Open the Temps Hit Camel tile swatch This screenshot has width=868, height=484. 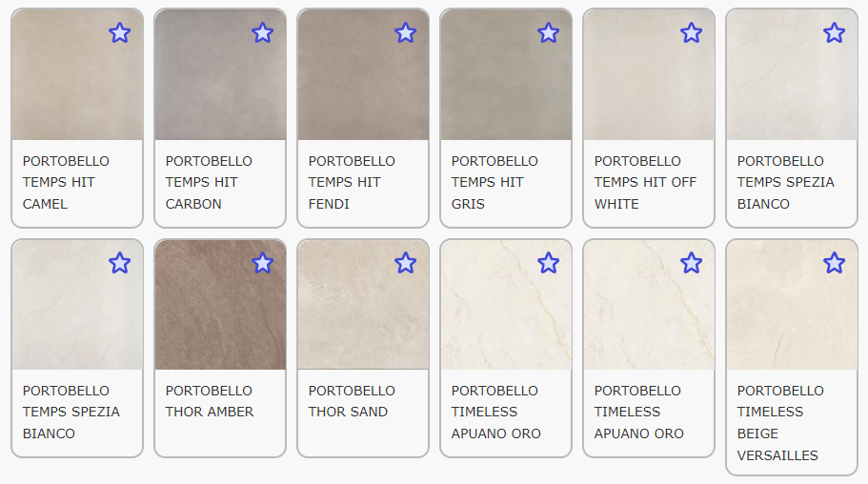point(77,74)
